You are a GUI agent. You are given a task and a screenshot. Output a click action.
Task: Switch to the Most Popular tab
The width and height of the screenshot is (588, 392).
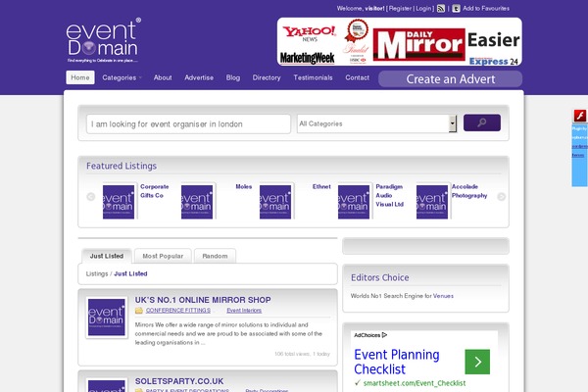coord(163,256)
